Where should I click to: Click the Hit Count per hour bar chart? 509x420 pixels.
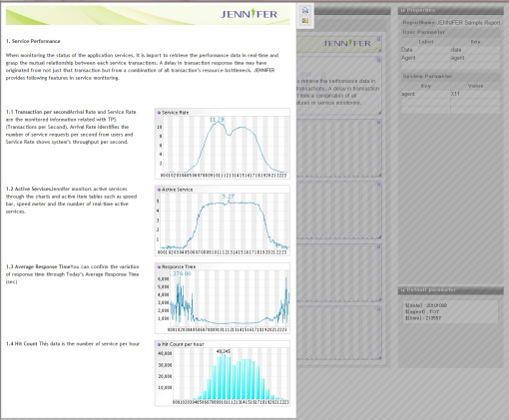(223, 373)
